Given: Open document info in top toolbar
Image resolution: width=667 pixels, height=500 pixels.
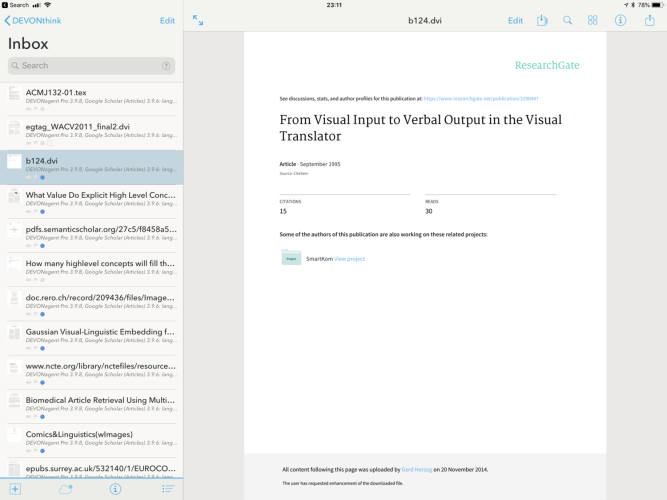Looking at the screenshot, I should point(620,20).
